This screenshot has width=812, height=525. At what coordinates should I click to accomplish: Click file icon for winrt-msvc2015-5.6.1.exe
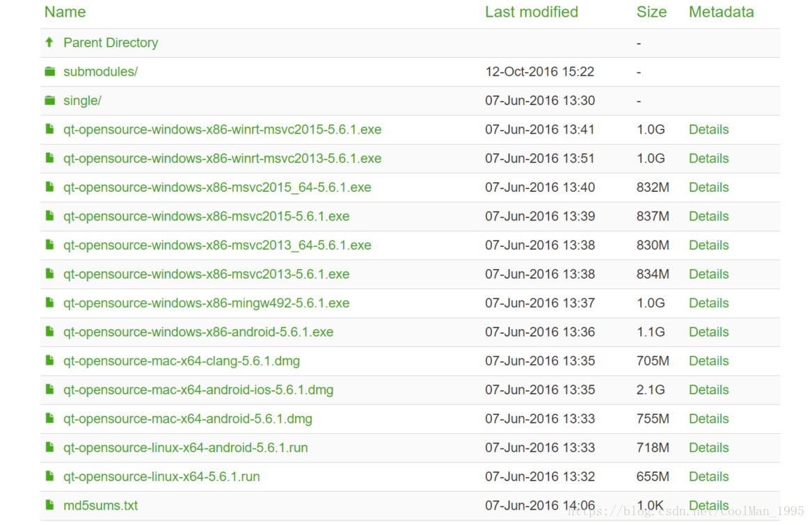tap(49, 129)
